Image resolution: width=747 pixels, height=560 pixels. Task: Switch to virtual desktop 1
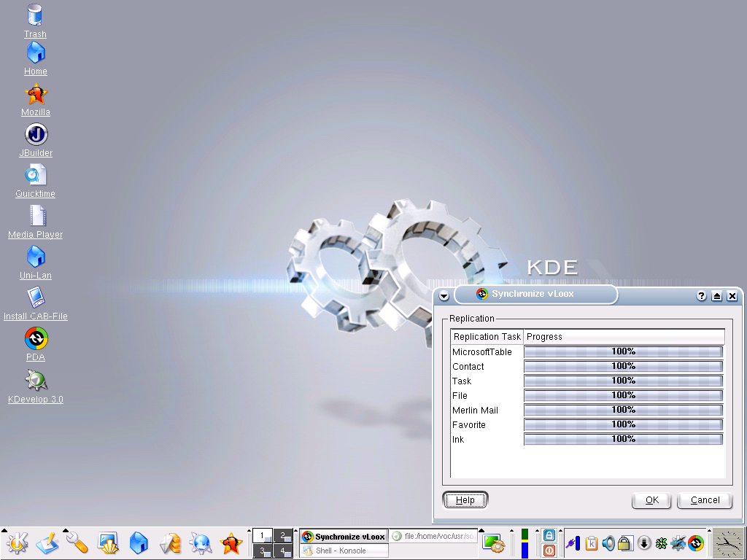point(262,536)
